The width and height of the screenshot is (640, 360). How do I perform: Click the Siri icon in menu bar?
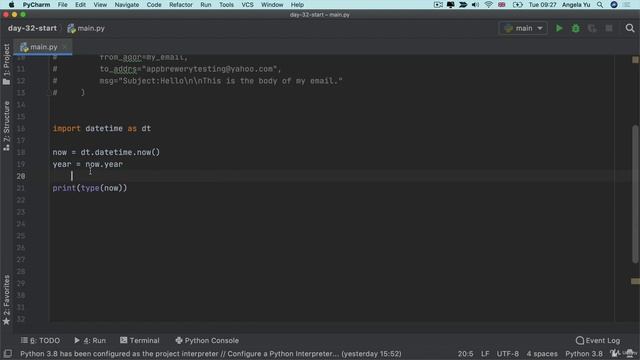[614, 5]
